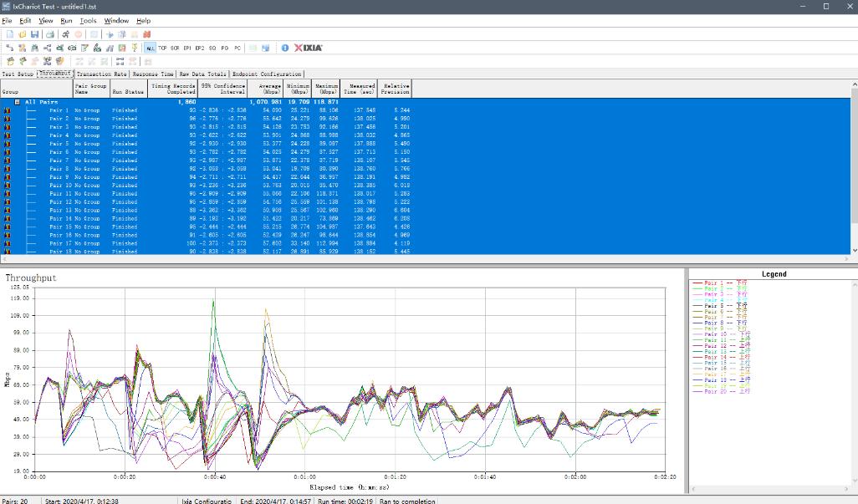The width and height of the screenshot is (858, 504).
Task: Toggle the ALL filter button
Action: tap(149, 48)
